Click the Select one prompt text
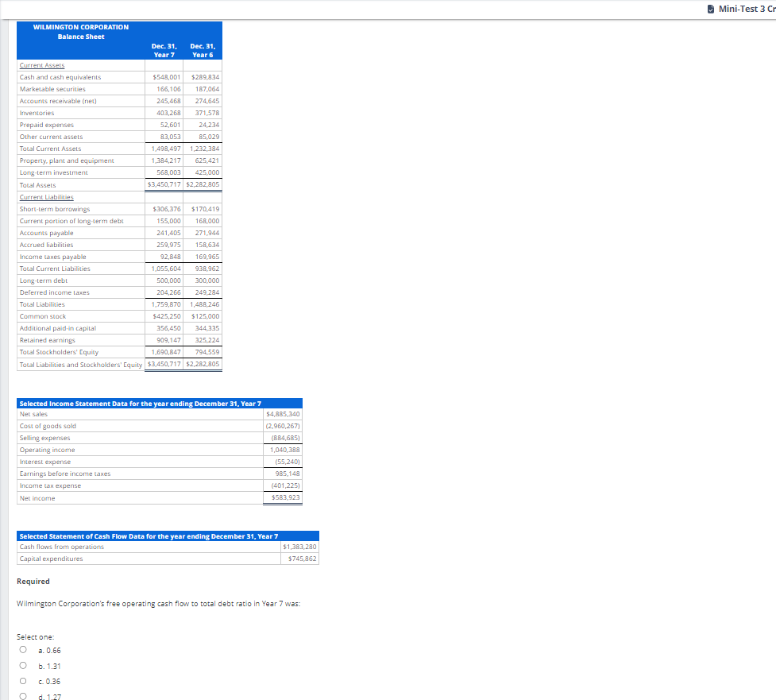 (34, 636)
